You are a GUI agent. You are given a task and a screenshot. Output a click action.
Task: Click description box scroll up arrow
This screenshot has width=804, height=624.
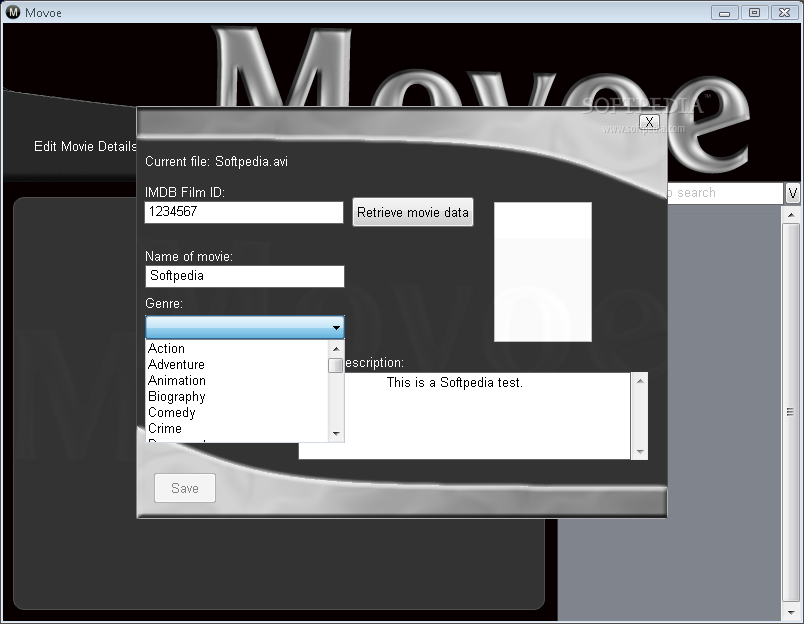pyautogui.click(x=639, y=381)
